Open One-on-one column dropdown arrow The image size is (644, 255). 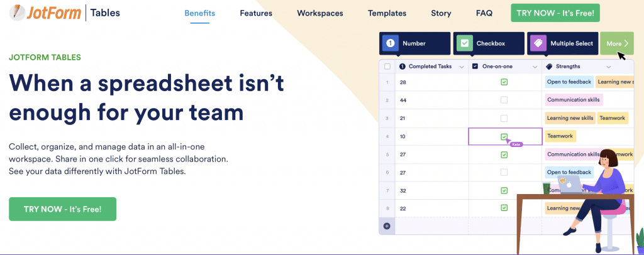(535, 67)
